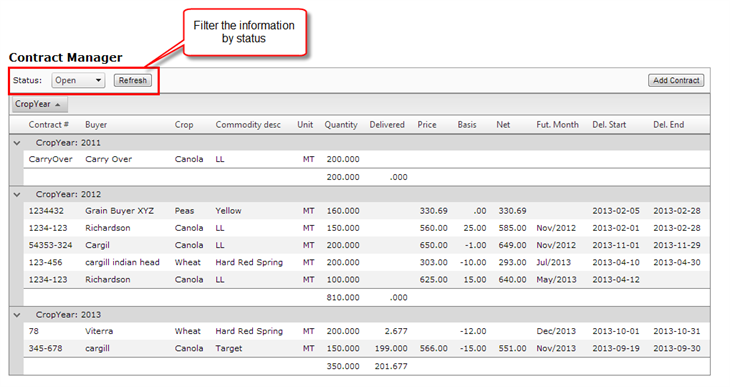
Task: Click the May/2013 futures month cell
Action: 556,280
